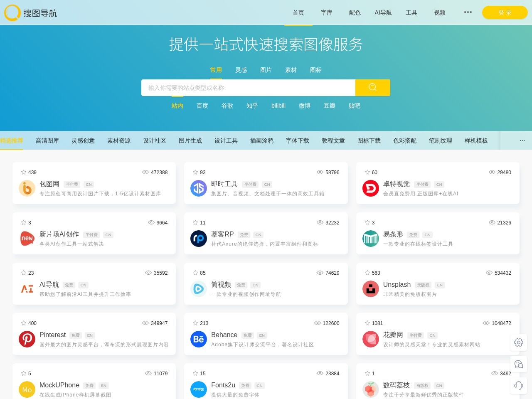Choose 百度 as search engine
Image resolution: width=532 pixels, height=399 pixels.
click(202, 106)
